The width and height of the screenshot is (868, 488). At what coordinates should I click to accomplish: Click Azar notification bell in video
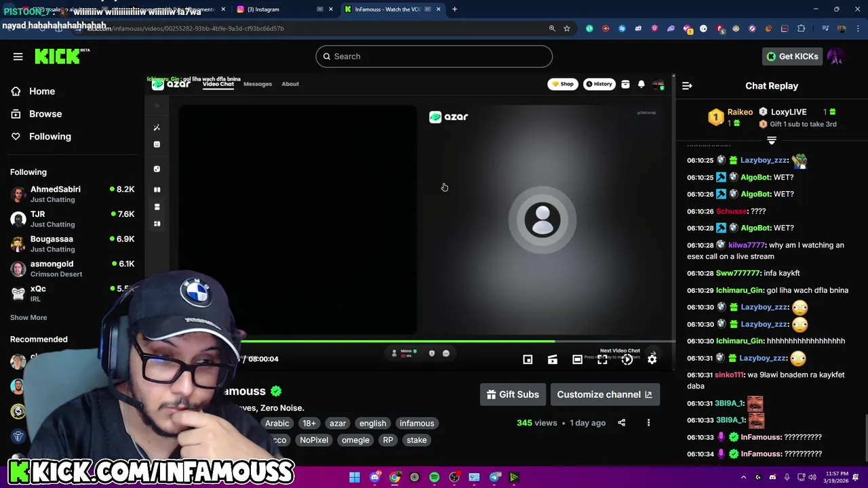coord(641,85)
